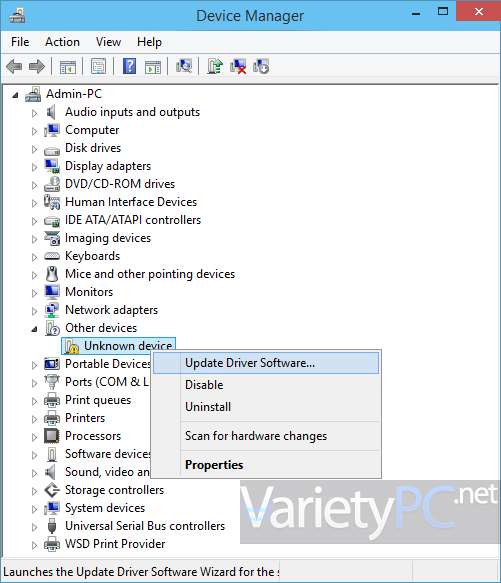Collapse the Other devices node
The width and height of the screenshot is (501, 583).
(34, 329)
